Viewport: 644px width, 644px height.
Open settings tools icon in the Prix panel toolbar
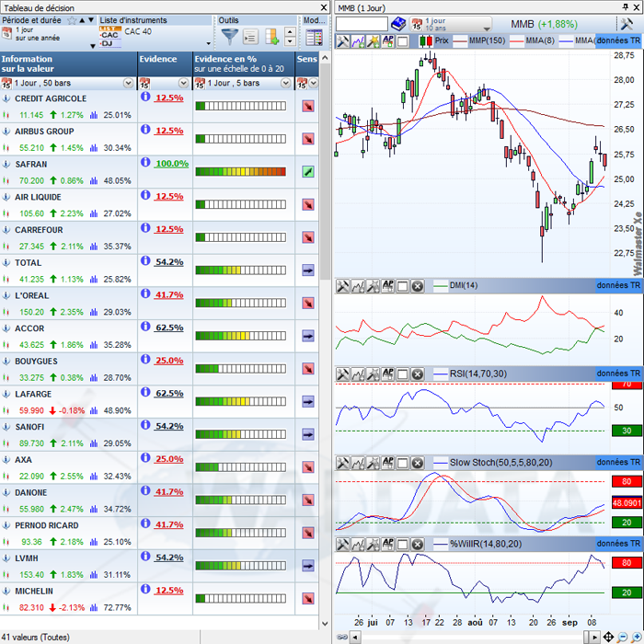pos(342,41)
